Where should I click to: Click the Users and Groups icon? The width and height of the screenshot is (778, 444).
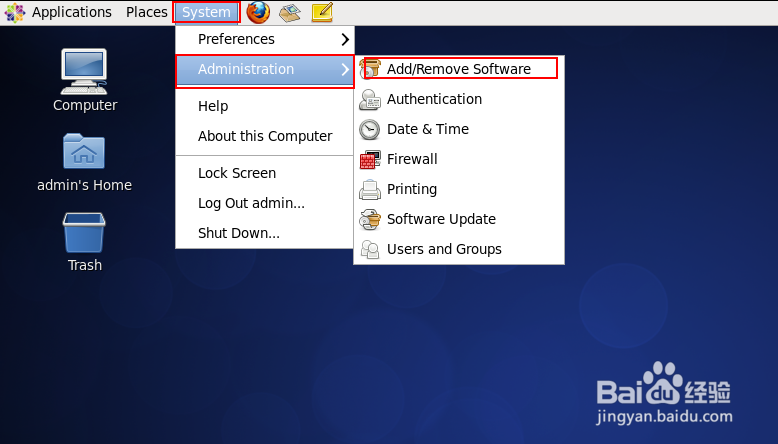click(370, 249)
